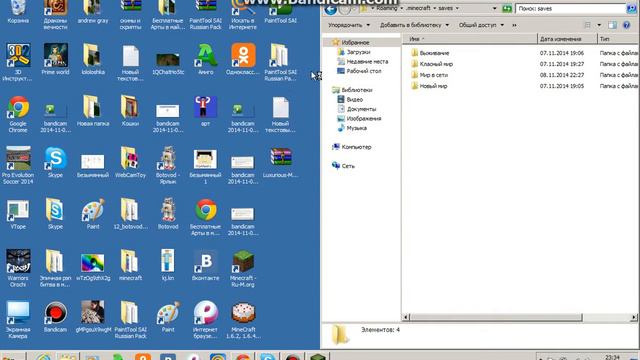Open the Добавить в библиотеку dropdown

click(x=414, y=25)
